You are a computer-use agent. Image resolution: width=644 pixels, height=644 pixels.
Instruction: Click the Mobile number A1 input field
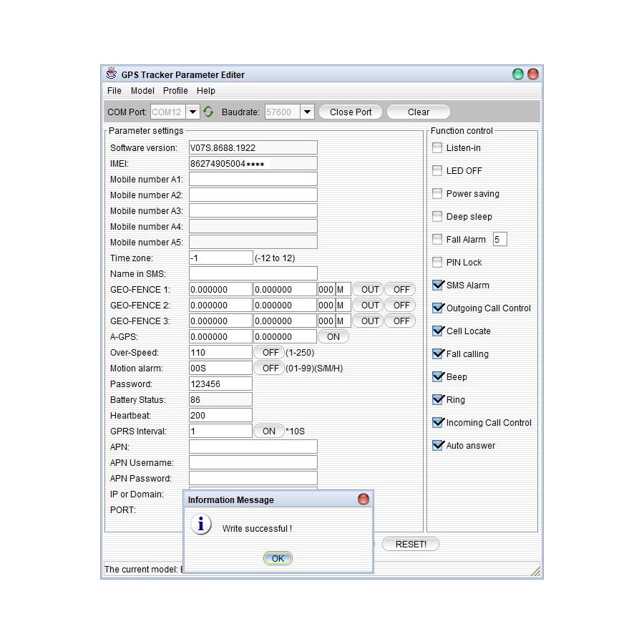coord(253,179)
